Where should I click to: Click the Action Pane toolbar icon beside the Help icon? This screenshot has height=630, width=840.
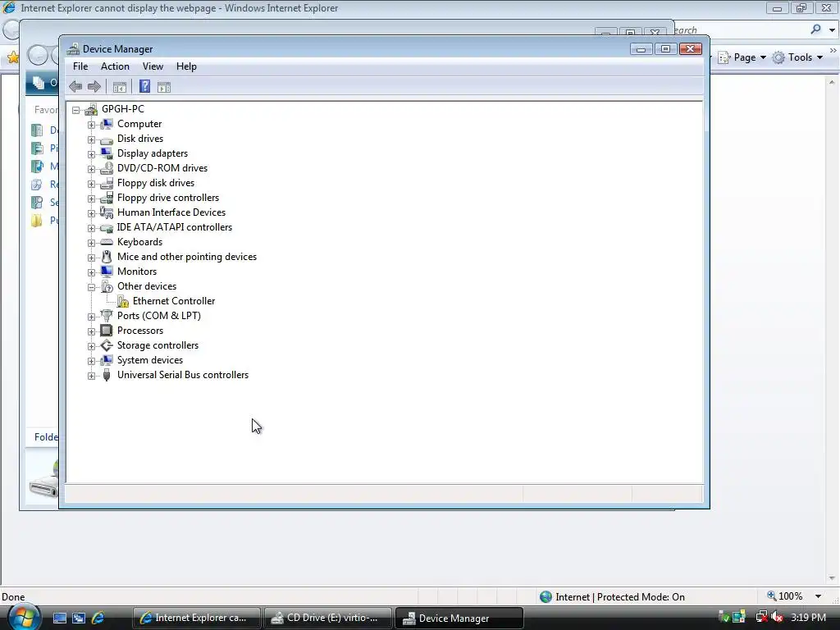[164, 87]
